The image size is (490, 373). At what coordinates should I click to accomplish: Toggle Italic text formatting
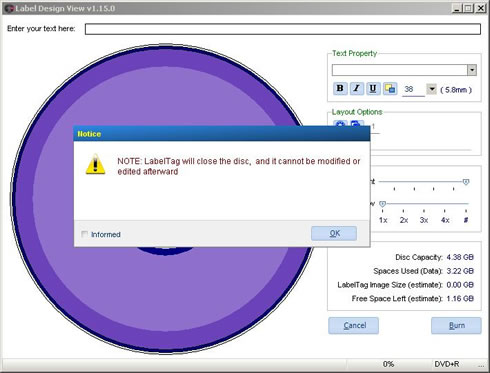pos(356,89)
